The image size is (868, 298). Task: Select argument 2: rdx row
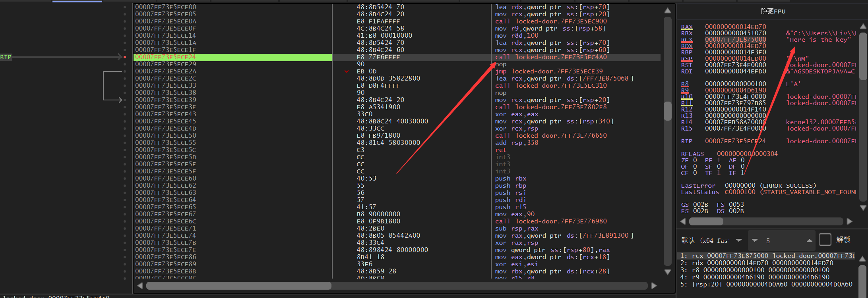coord(767,263)
